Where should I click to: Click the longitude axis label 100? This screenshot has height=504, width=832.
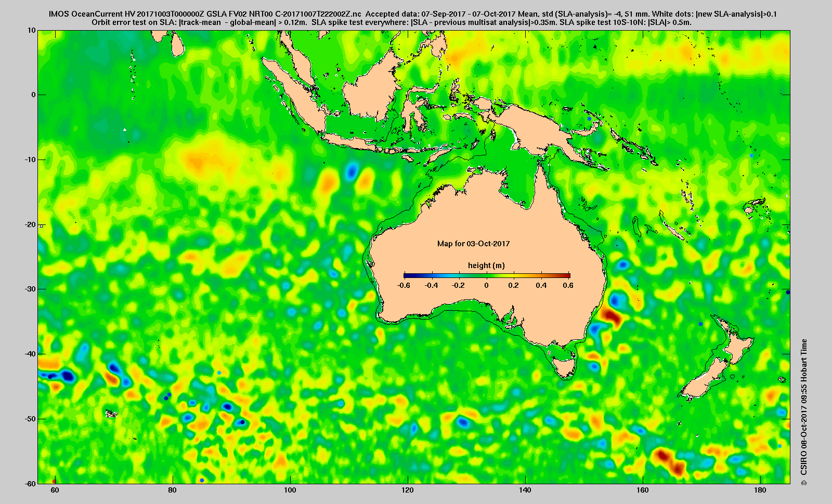[x=290, y=490]
